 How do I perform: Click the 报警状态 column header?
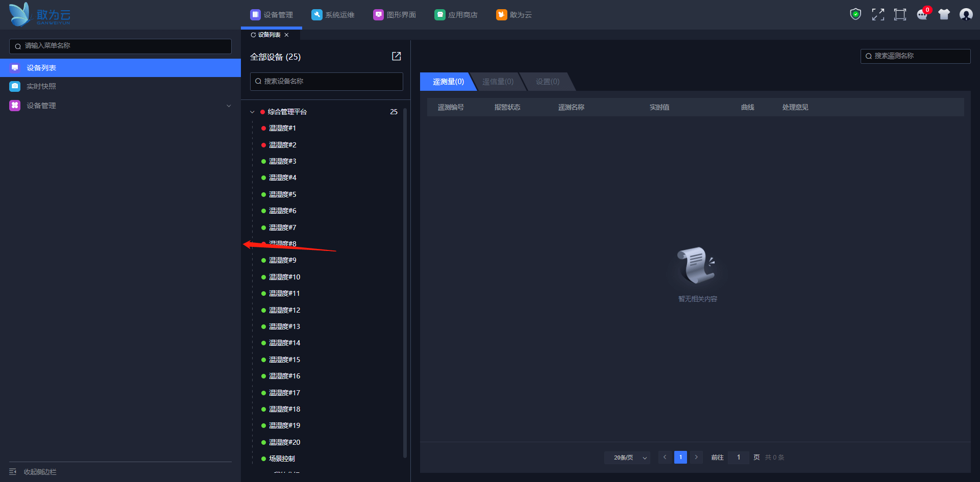507,107
